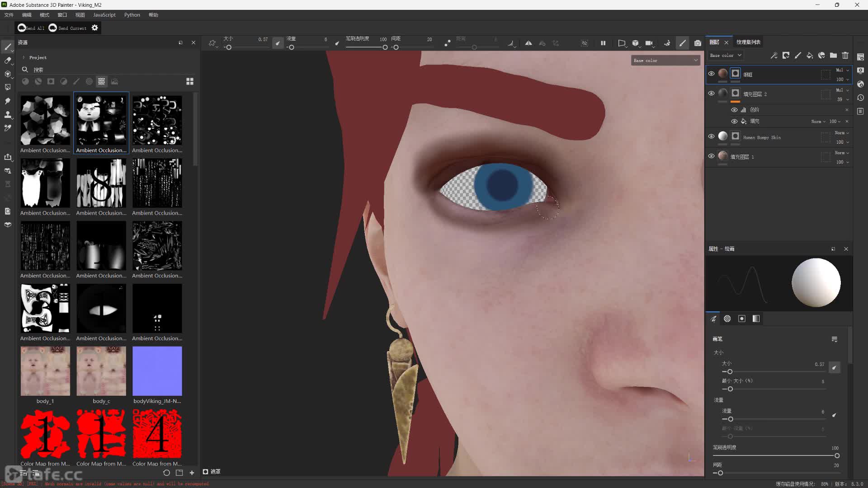Switch to rendering mode camera icon

point(698,43)
